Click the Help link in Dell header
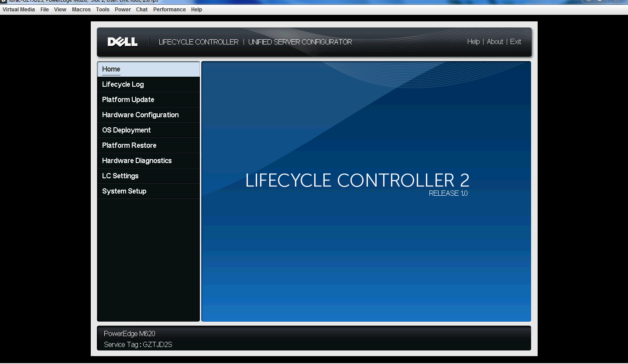Screen dimensions: 628x364 tap(473, 42)
